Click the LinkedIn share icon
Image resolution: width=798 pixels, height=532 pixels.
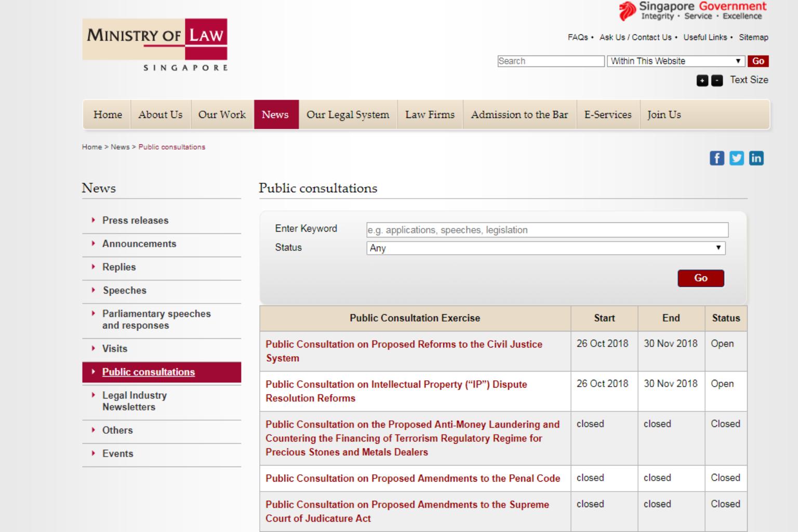point(756,158)
